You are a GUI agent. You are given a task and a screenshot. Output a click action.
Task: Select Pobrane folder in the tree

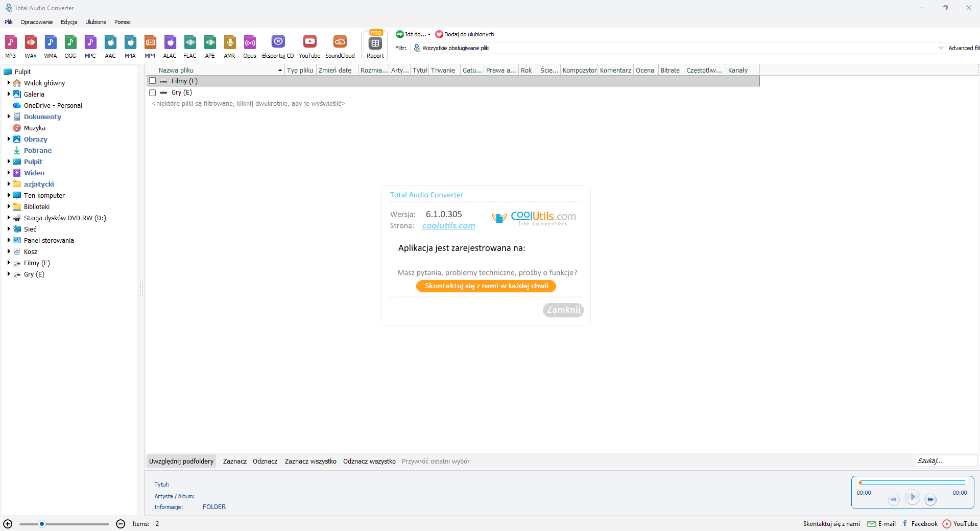click(x=38, y=150)
